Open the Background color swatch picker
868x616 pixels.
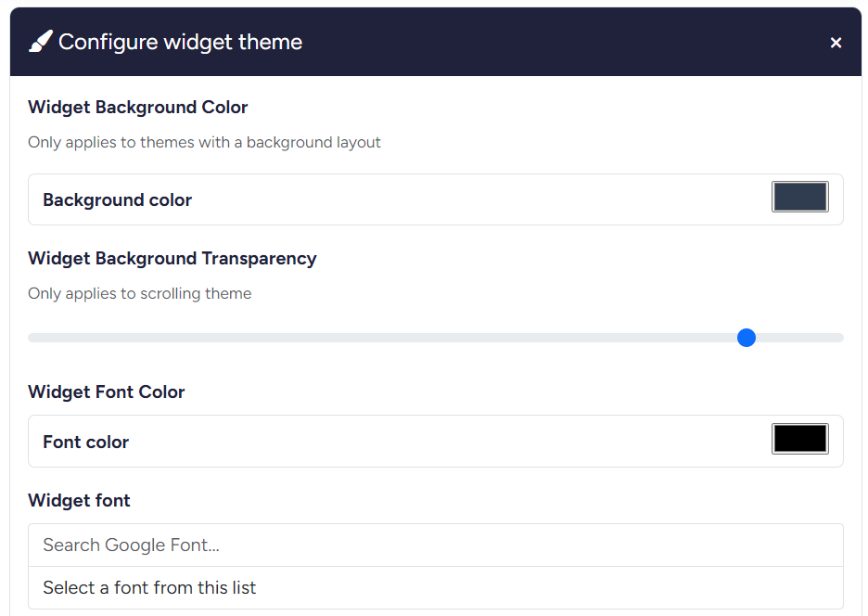pos(799,197)
